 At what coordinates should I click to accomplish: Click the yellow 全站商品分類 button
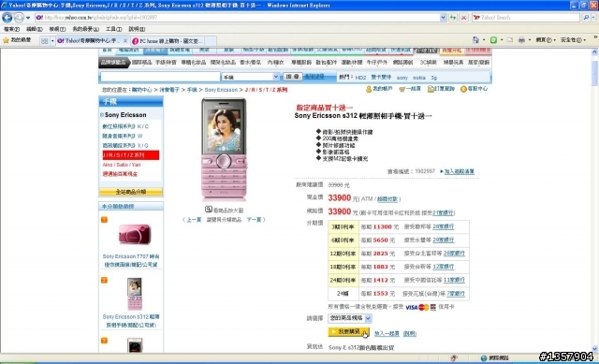point(131,192)
